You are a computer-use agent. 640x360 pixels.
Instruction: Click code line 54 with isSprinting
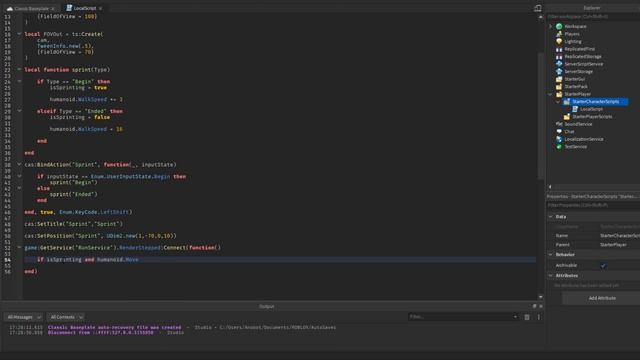280,260
